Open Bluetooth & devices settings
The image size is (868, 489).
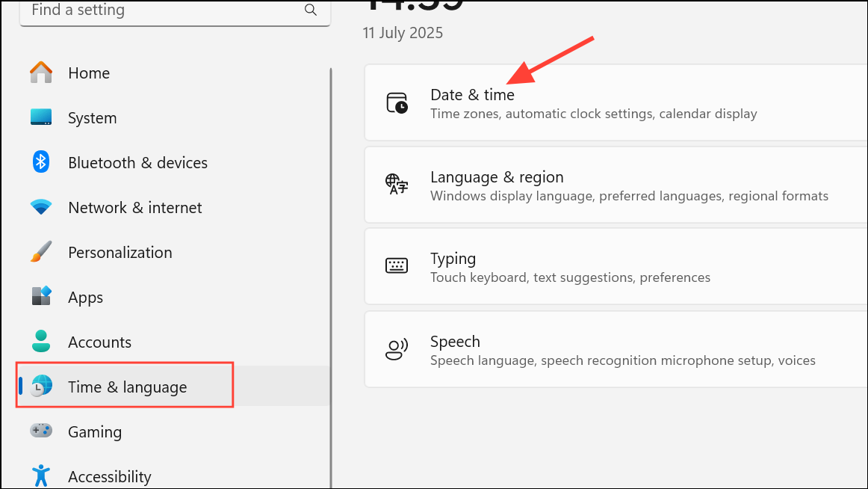tap(173, 162)
